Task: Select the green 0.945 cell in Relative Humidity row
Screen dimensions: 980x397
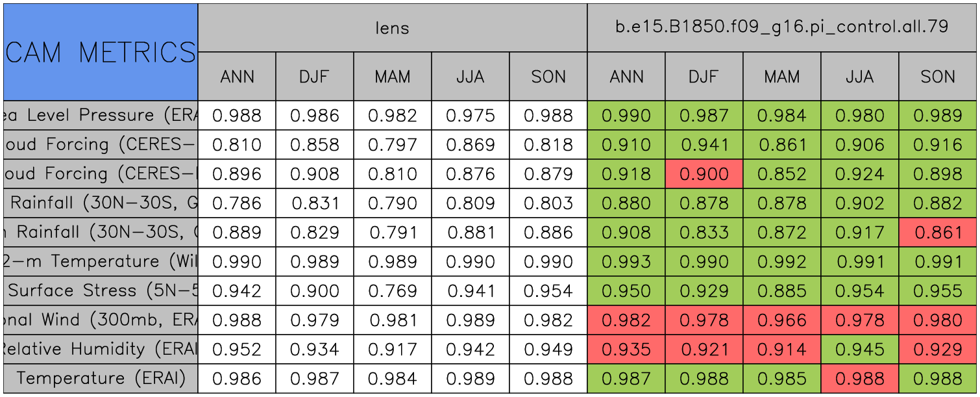Action: tap(859, 350)
